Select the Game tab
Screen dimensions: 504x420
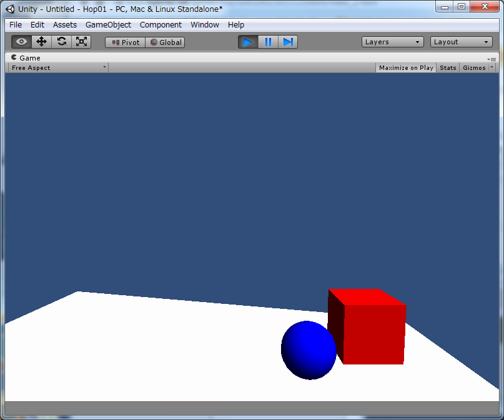coord(26,58)
